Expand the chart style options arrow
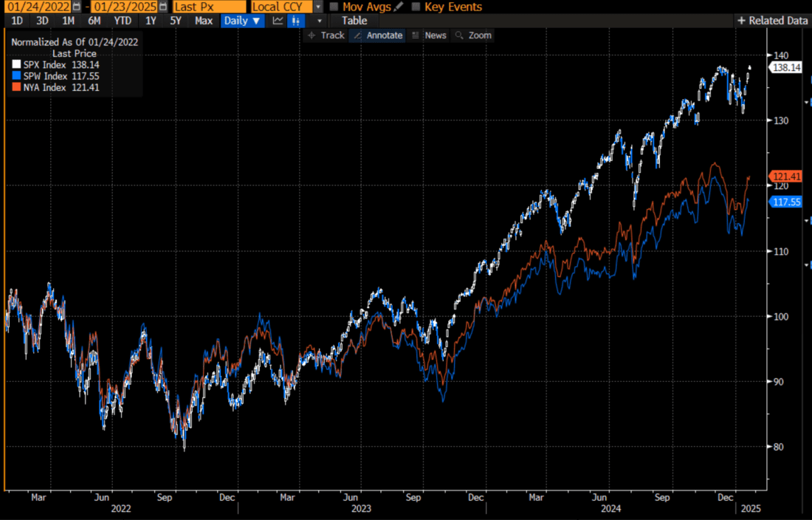Viewport: 812px width, 520px height. click(x=320, y=21)
